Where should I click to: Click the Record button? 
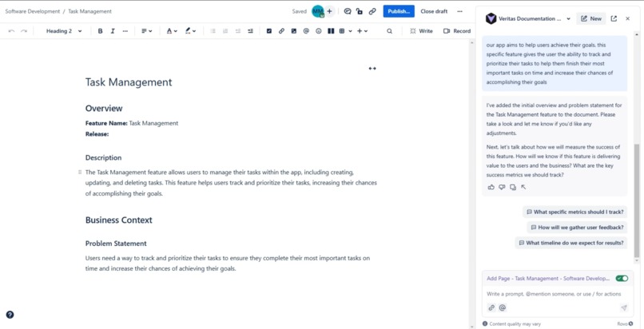457,31
